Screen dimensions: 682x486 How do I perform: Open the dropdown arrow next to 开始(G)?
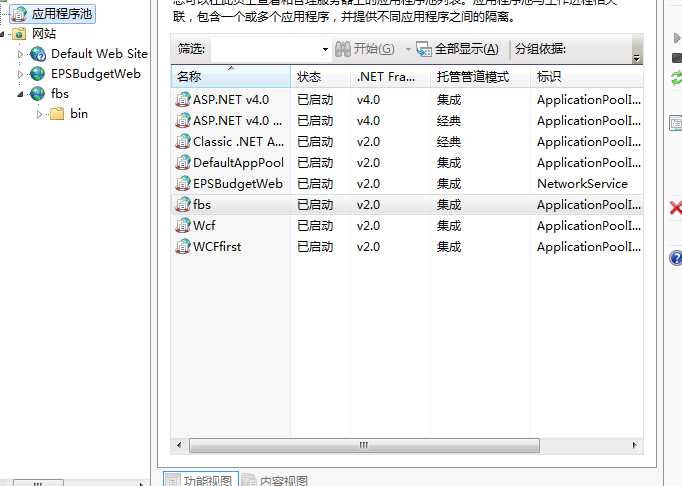tap(408, 49)
